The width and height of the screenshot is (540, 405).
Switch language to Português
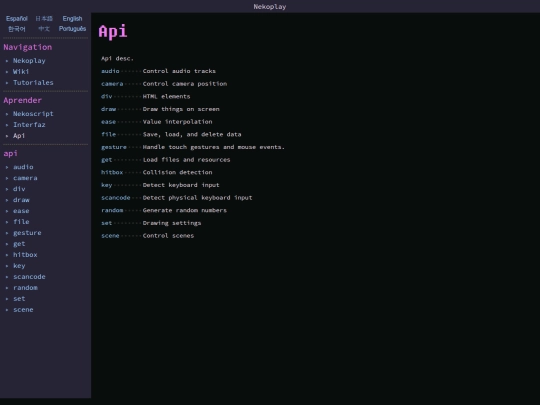click(x=72, y=29)
